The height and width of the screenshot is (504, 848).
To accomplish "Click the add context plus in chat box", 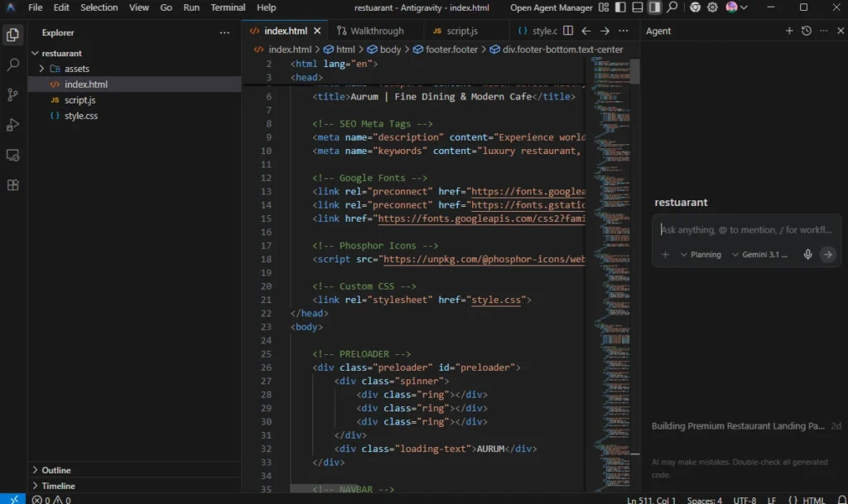I will pyautogui.click(x=665, y=254).
